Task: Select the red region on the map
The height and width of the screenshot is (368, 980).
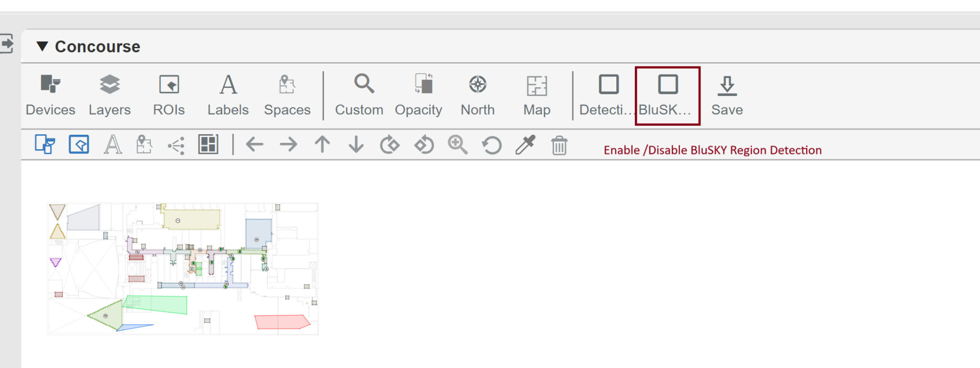Action: coord(282,322)
